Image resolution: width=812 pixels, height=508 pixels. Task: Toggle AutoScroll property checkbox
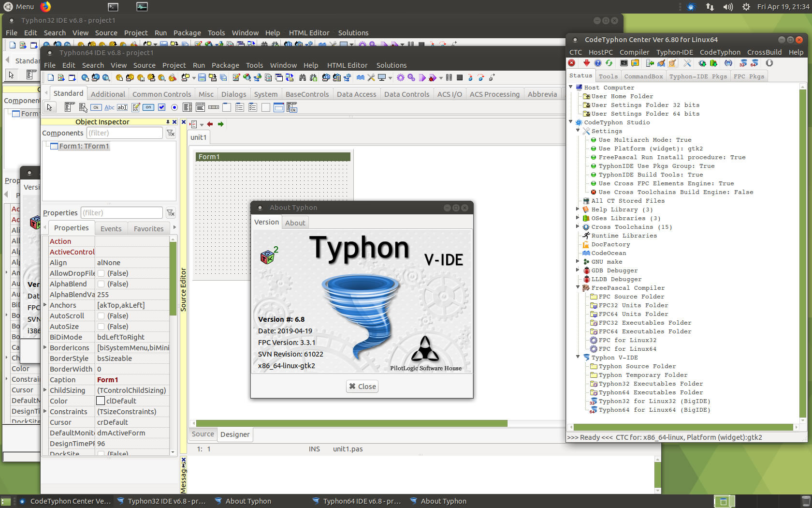101,316
